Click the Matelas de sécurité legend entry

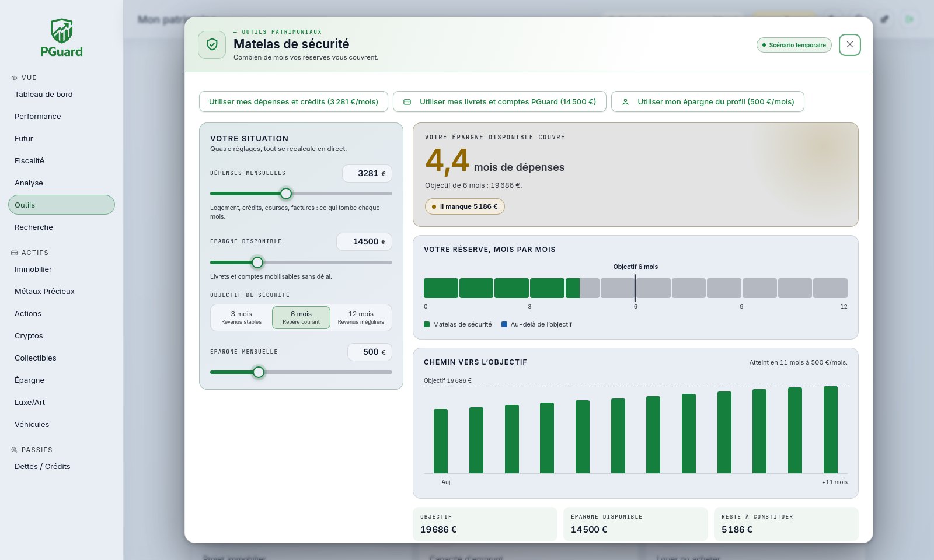[x=458, y=324]
